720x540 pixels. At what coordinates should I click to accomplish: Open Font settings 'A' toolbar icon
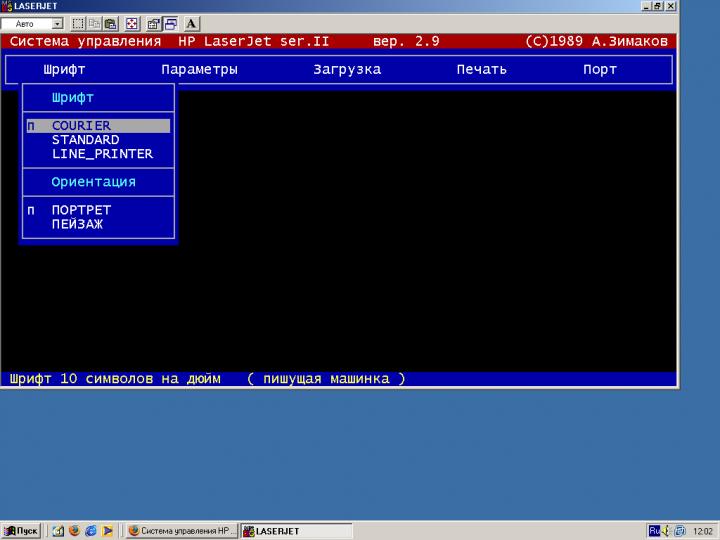(x=192, y=23)
